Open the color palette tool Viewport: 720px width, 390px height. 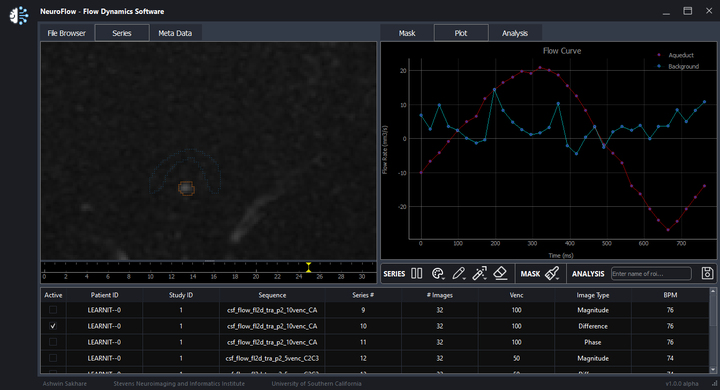point(438,273)
